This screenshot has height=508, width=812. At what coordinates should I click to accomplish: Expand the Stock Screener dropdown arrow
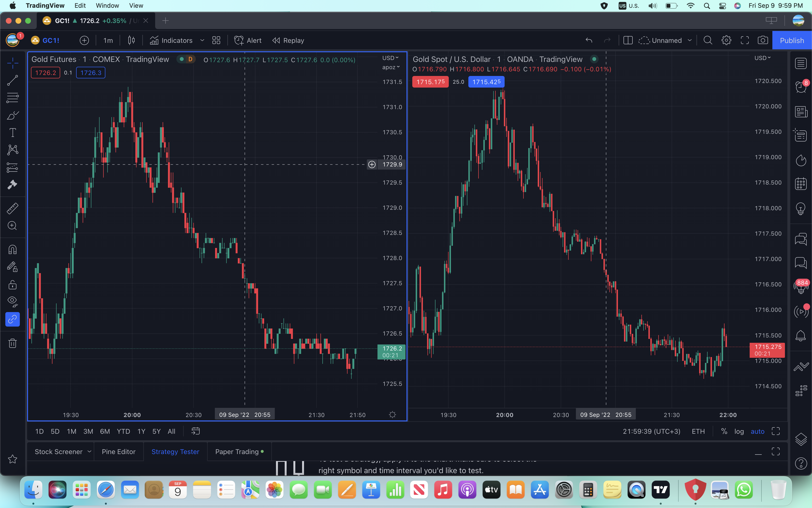tap(89, 452)
